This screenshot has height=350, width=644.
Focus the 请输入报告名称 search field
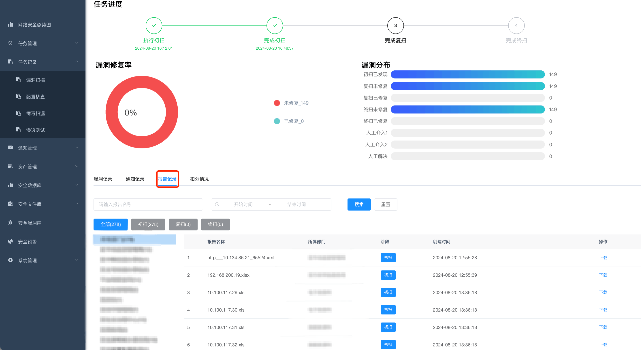click(x=148, y=205)
